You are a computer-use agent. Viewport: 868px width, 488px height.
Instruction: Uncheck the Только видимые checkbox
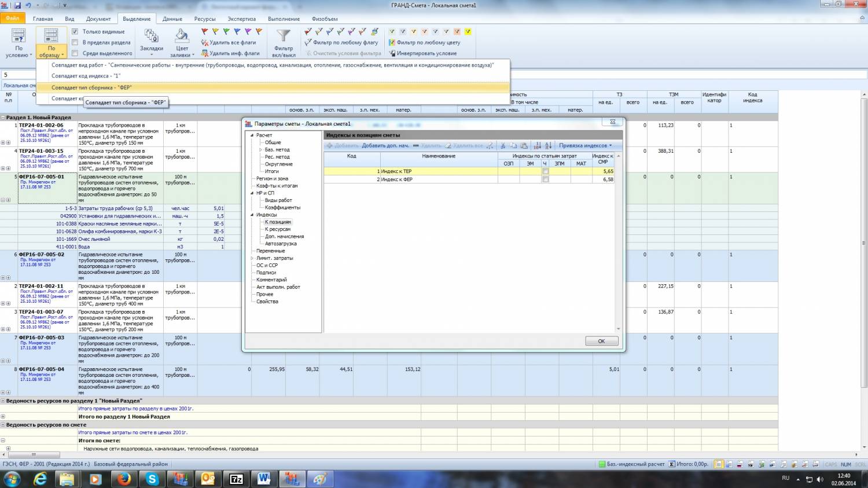click(75, 32)
